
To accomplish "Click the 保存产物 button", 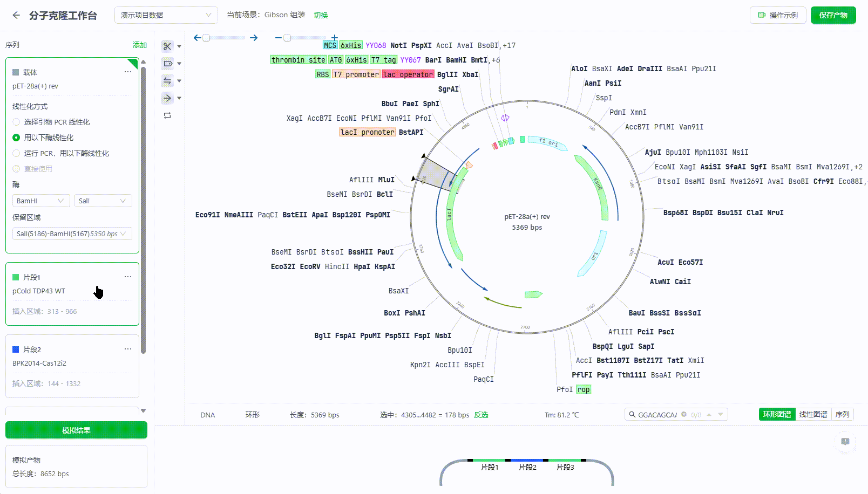I will (x=833, y=15).
